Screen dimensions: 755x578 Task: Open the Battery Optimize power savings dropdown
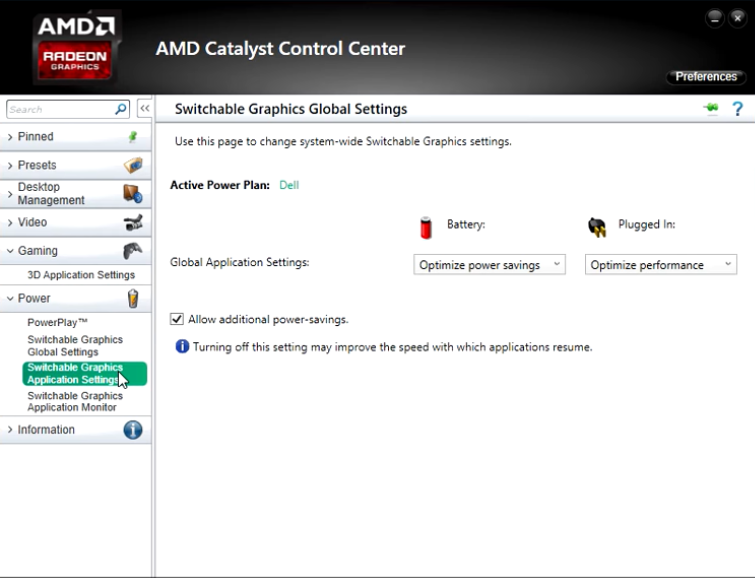(x=489, y=264)
